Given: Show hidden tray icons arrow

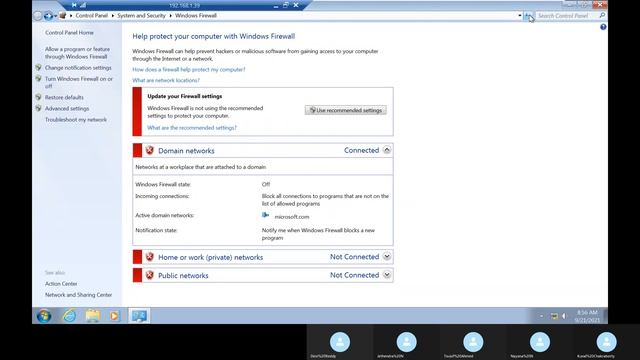Looking at the screenshot, I should 542,316.
